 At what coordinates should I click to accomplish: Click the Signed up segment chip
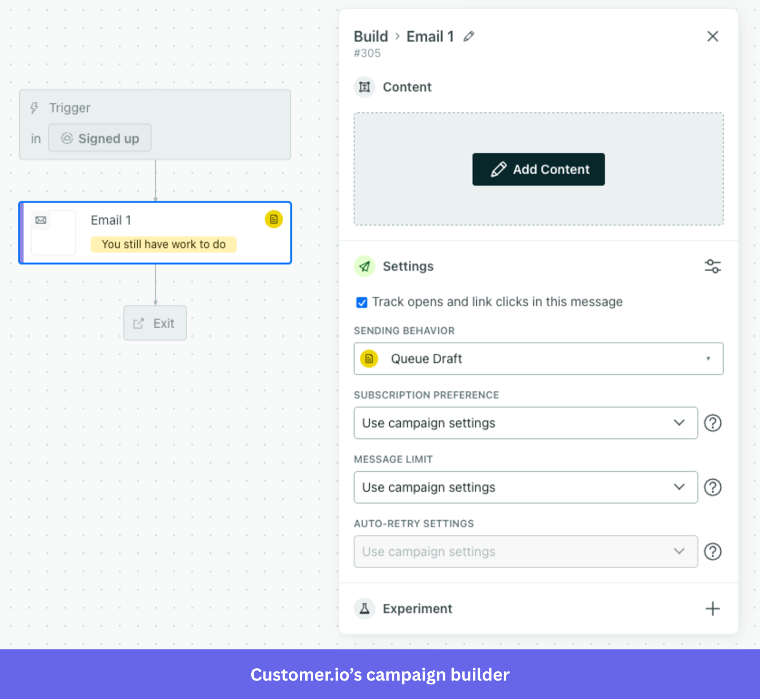[x=100, y=138]
